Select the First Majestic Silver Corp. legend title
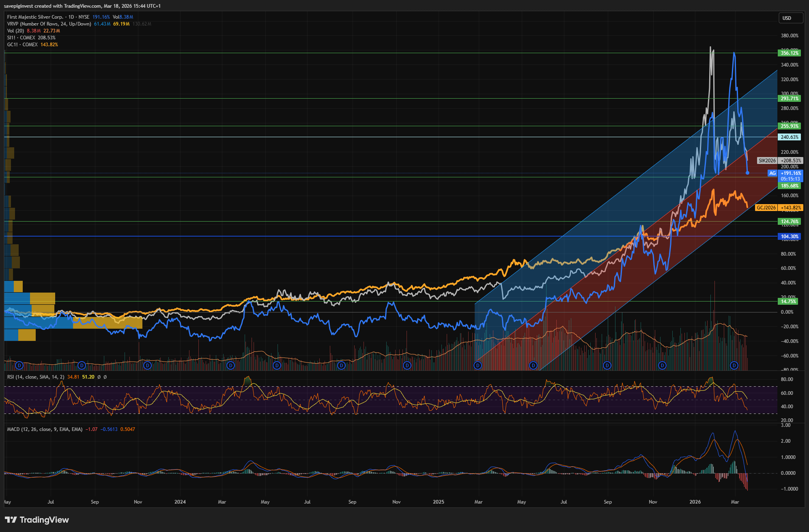The width and height of the screenshot is (809, 532). click(x=35, y=17)
